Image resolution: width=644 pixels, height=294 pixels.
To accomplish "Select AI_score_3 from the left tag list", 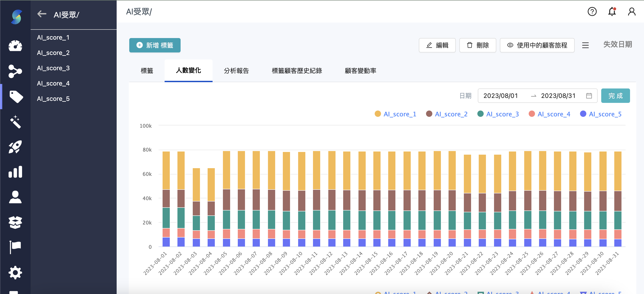I will pos(53,68).
